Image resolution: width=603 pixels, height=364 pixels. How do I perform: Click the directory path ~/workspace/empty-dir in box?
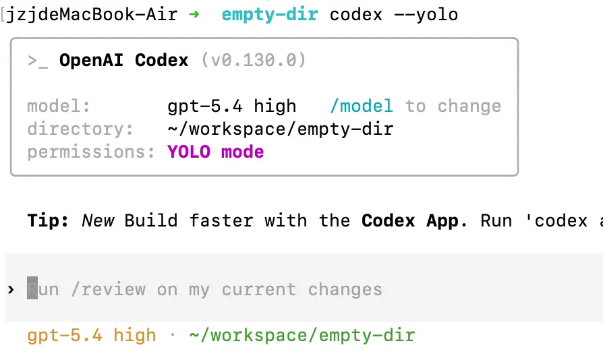point(281,129)
